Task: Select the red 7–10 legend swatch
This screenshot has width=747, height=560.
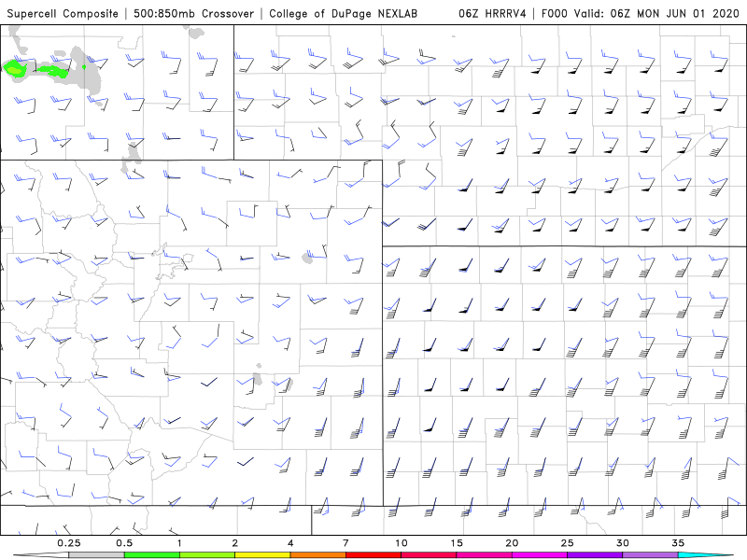Action: [373, 555]
